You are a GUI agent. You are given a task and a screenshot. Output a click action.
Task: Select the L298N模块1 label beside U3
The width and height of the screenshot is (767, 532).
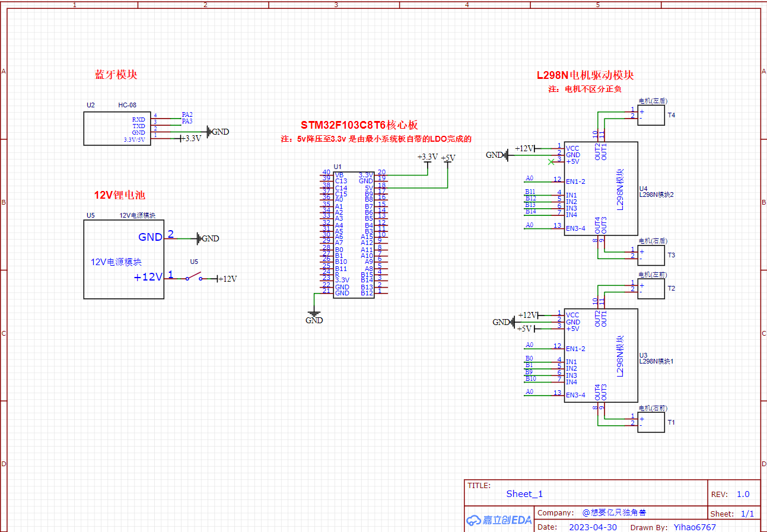656,361
